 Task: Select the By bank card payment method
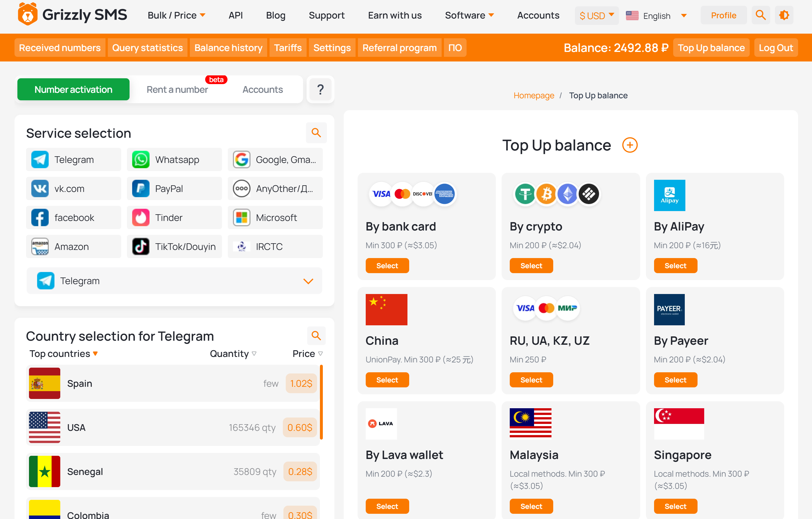[387, 266]
